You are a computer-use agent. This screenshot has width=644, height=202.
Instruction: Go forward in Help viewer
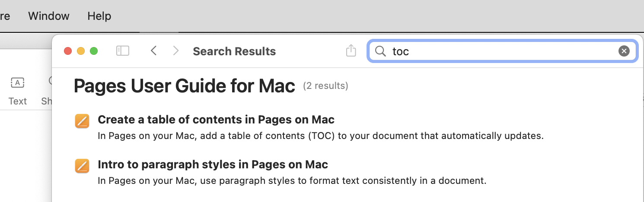click(175, 51)
